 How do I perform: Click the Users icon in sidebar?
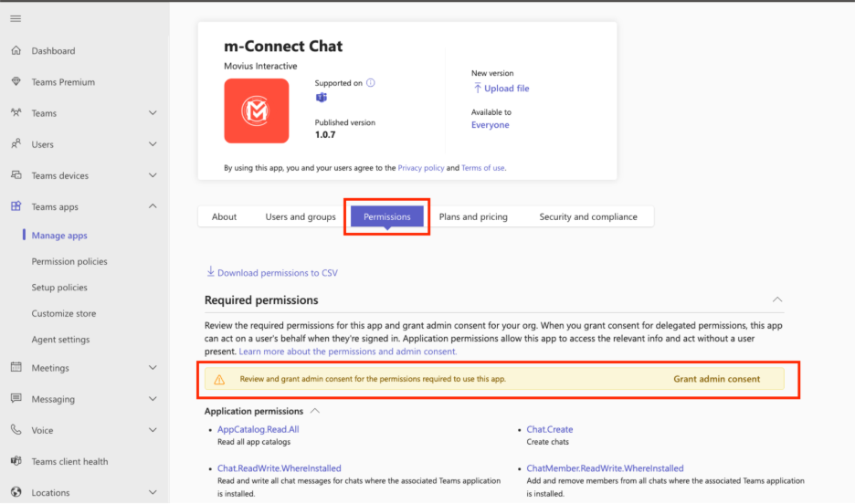(16, 144)
